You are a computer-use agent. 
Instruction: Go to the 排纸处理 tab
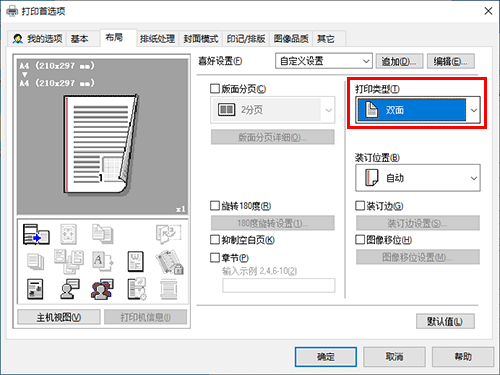[x=157, y=39]
